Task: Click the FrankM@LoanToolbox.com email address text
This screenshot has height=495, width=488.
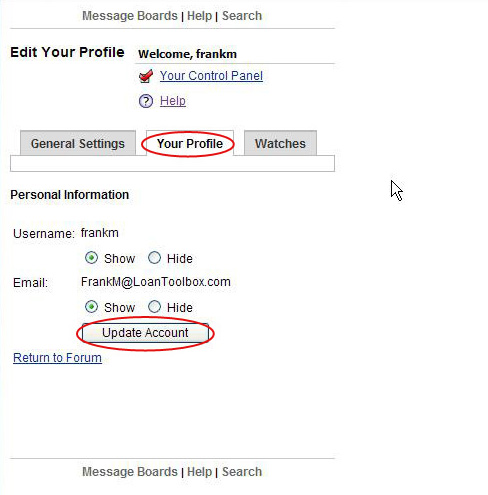Action: click(x=156, y=282)
